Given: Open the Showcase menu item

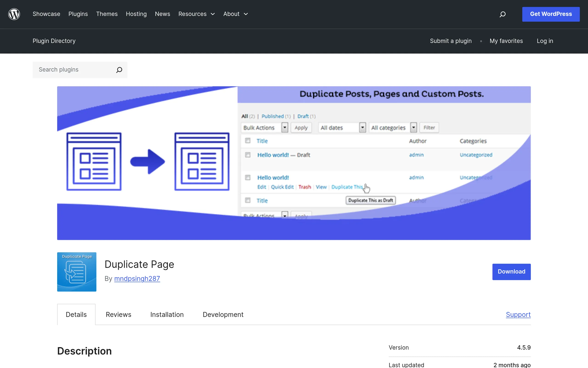Looking at the screenshot, I should tap(46, 14).
